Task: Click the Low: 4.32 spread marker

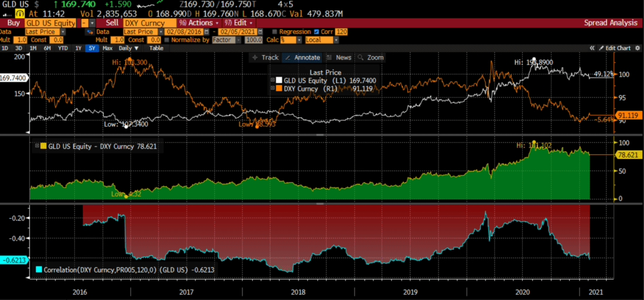Action: (126, 194)
